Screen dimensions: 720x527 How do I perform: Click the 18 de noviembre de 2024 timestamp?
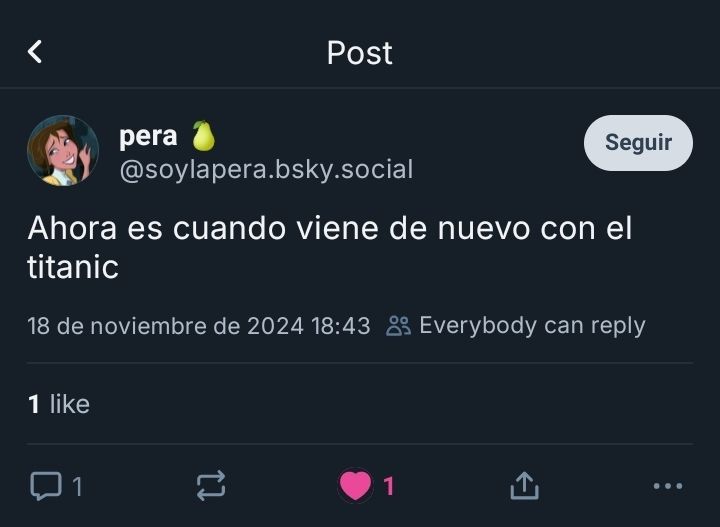(199, 326)
